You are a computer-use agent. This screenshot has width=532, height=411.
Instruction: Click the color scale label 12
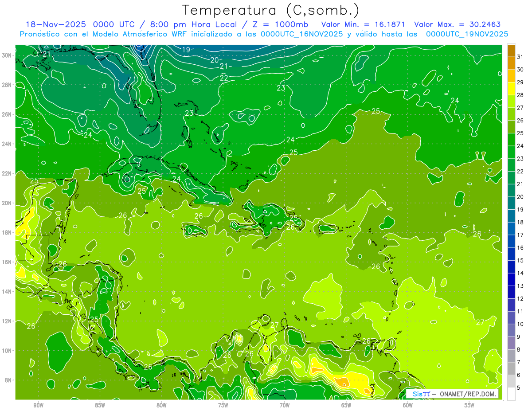tap(520, 298)
